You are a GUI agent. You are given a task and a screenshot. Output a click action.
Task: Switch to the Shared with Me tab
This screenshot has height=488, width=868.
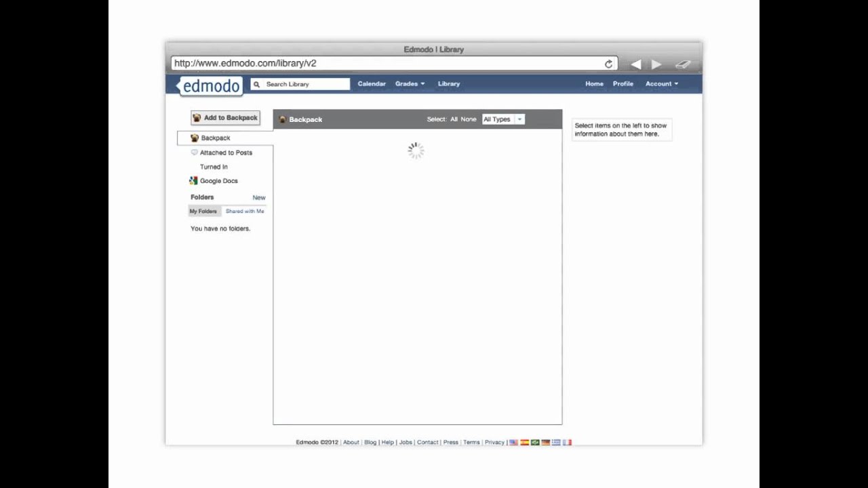tap(245, 211)
